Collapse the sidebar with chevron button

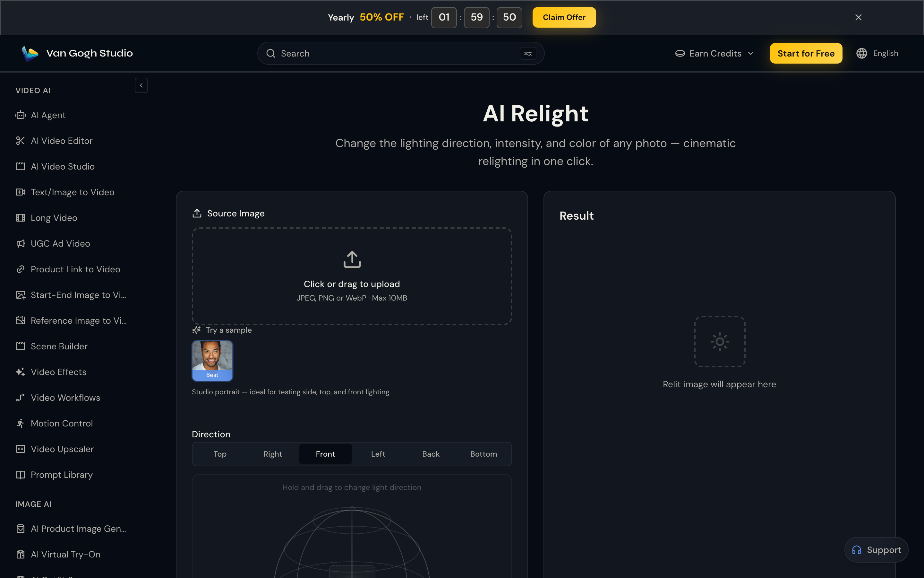[x=141, y=86]
